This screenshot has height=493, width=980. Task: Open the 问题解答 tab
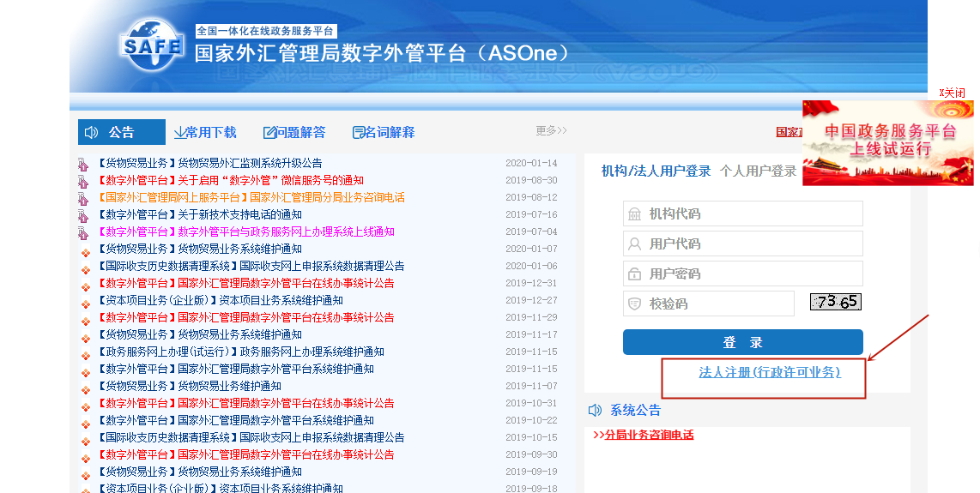click(x=294, y=132)
